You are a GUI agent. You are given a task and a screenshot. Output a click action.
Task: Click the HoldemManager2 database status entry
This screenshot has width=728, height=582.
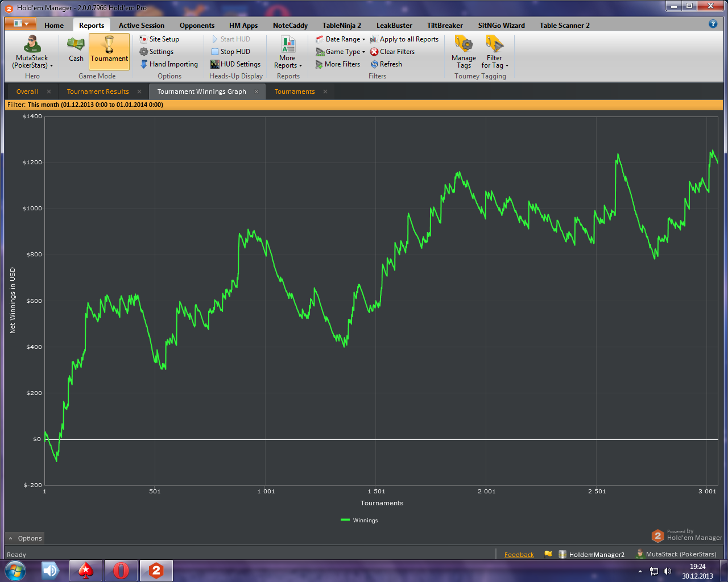coord(591,555)
